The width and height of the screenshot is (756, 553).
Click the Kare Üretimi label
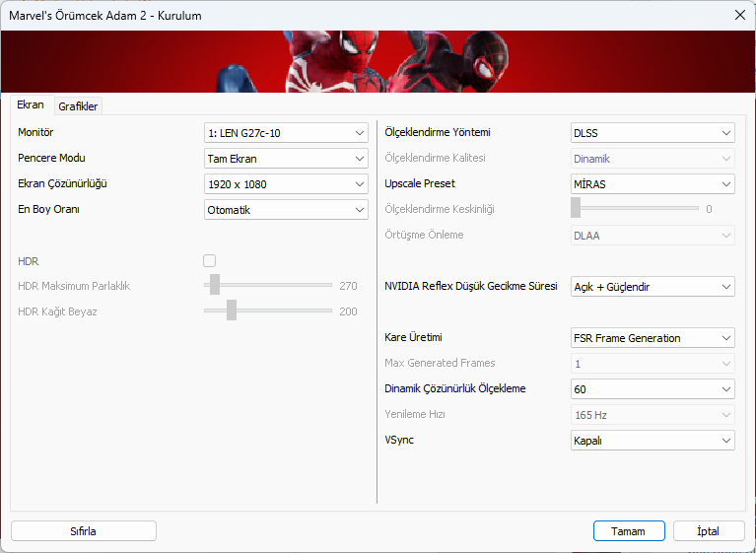(413, 337)
